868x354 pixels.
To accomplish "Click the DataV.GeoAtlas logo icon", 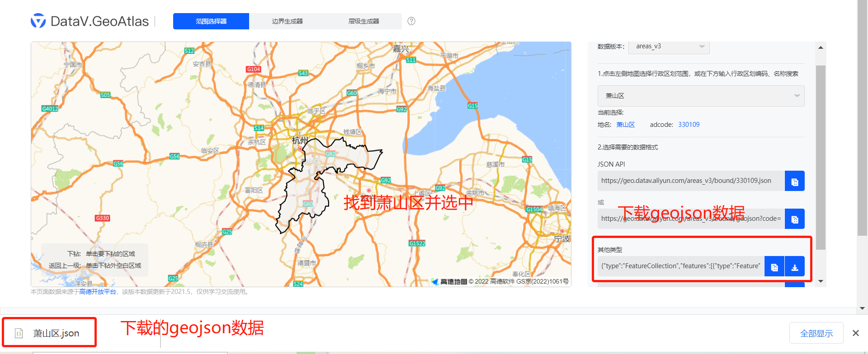I will pyautogui.click(x=38, y=21).
